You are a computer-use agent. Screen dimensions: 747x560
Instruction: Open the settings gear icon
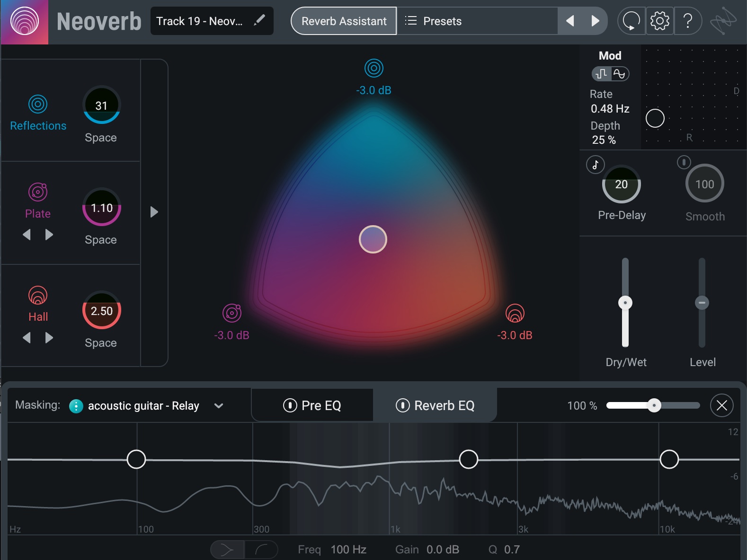(x=659, y=21)
